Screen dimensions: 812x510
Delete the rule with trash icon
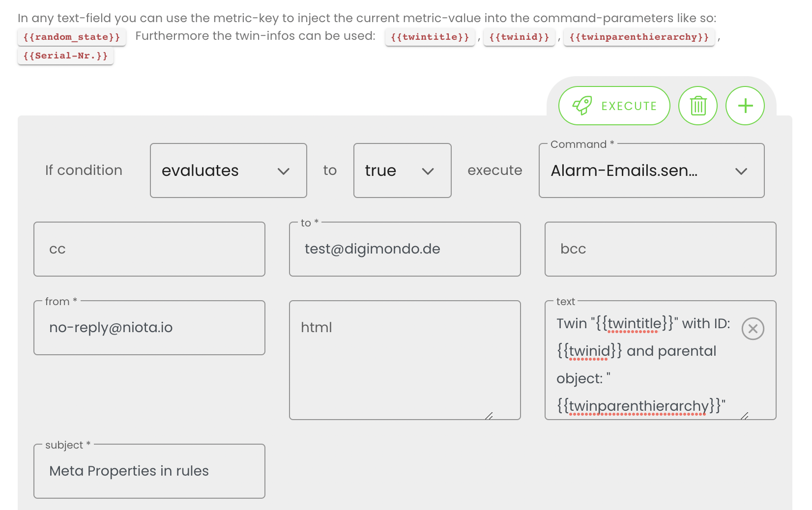[x=697, y=106]
